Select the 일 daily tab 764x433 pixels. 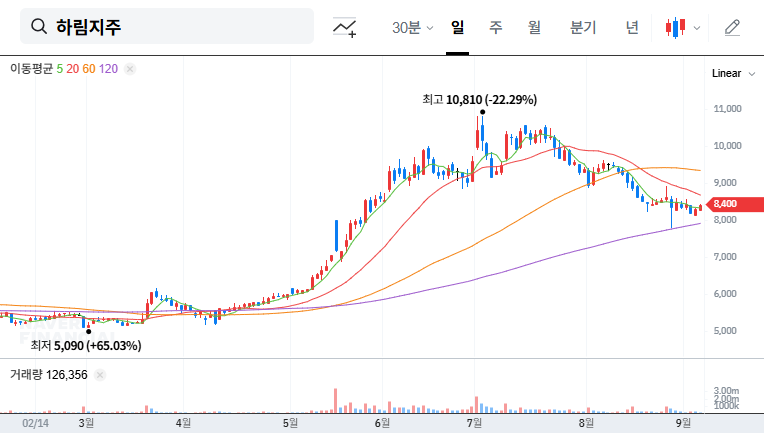point(458,27)
